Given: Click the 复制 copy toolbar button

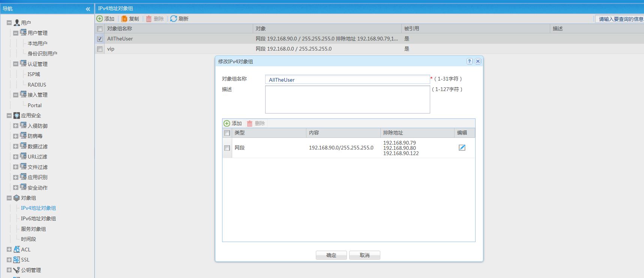Looking at the screenshot, I should point(130,19).
